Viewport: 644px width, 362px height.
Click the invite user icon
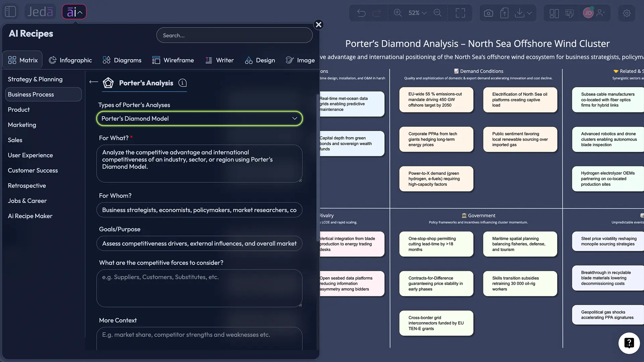point(601,13)
